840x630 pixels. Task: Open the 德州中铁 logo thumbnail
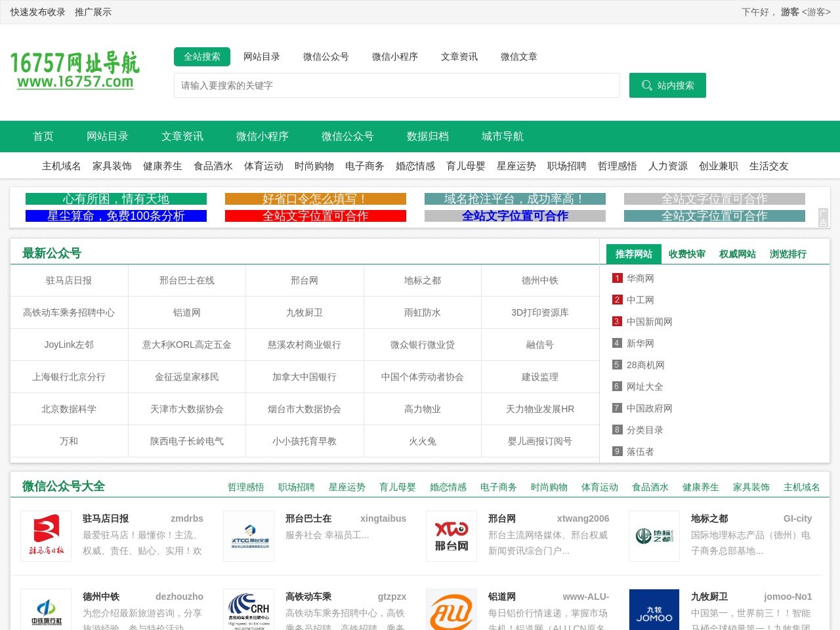(46, 610)
